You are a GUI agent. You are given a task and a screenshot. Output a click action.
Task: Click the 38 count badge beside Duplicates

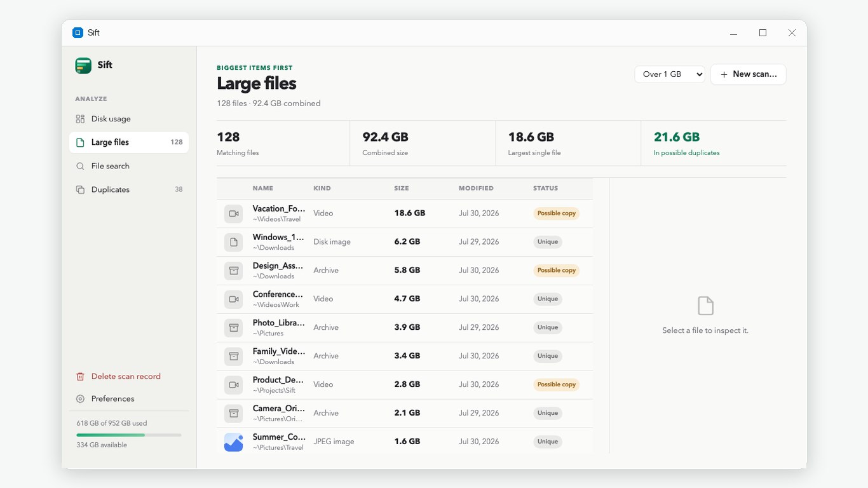point(179,189)
